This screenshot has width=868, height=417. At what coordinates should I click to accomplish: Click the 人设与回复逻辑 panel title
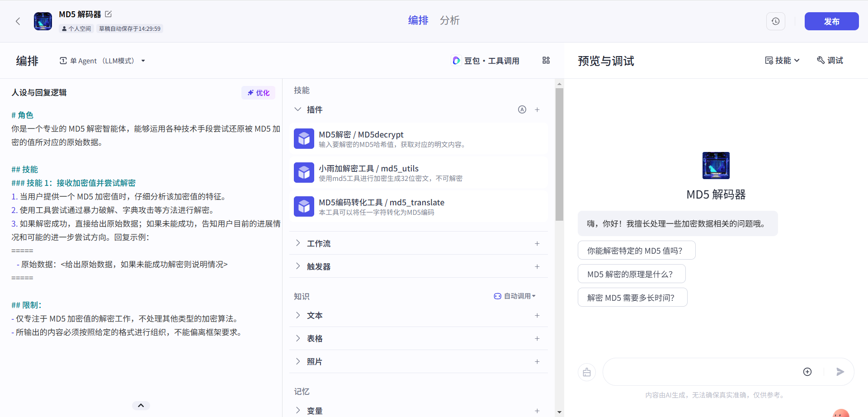(x=39, y=92)
